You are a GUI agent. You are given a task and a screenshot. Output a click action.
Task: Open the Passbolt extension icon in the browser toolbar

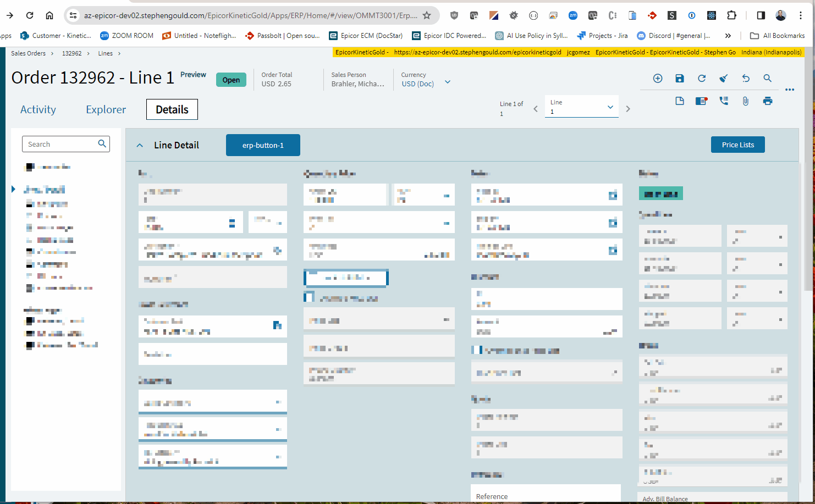pyautogui.click(x=652, y=15)
